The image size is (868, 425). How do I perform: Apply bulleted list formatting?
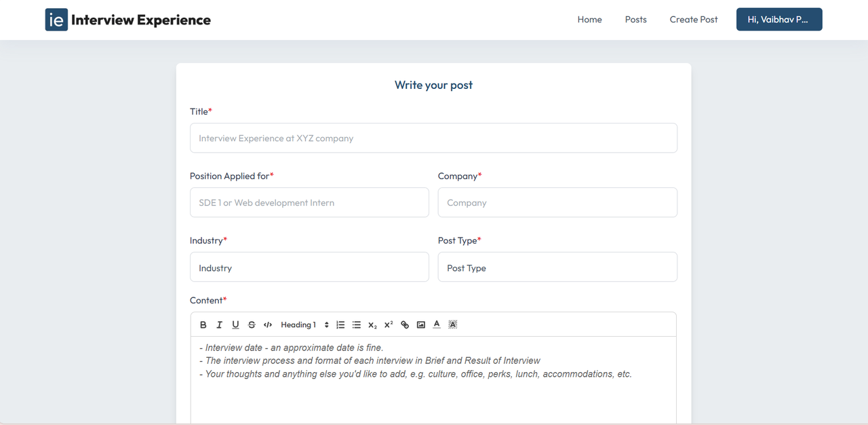click(x=357, y=325)
